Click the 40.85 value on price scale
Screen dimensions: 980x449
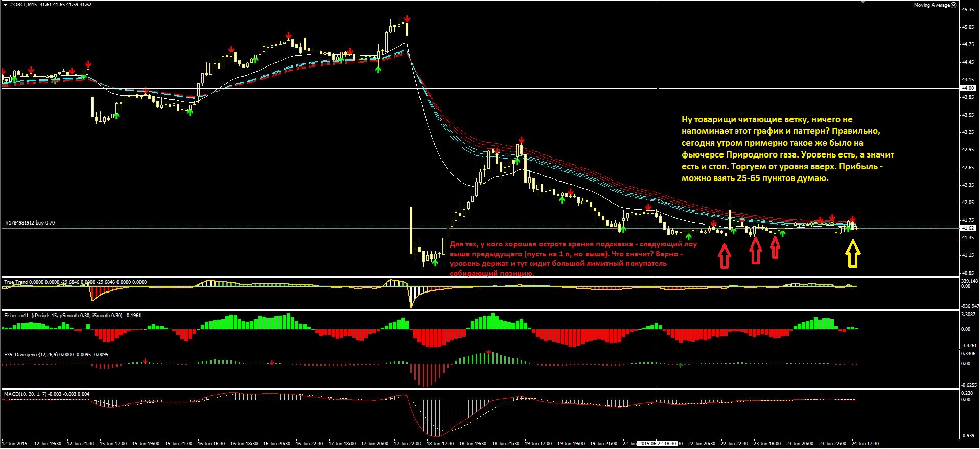tap(967, 273)
